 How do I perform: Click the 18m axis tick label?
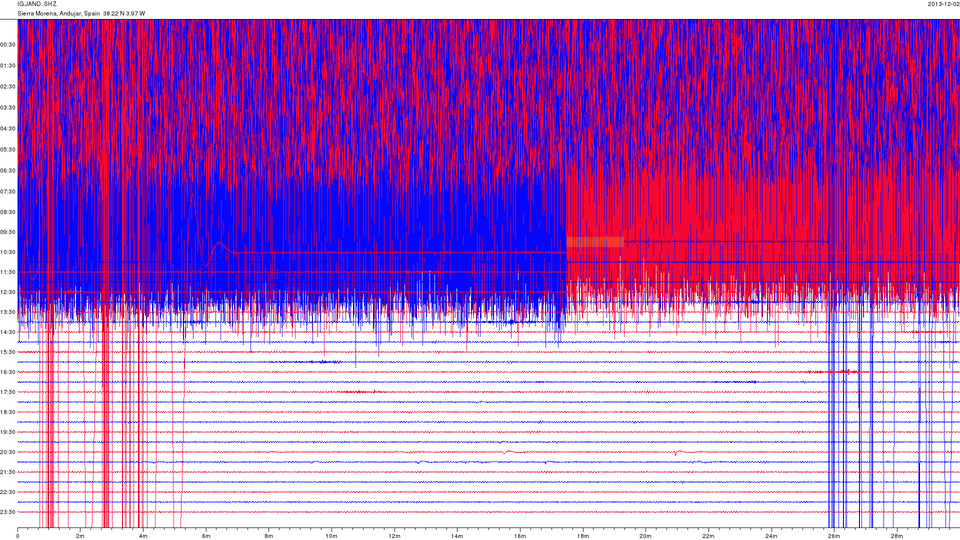click(x=582, y=536)
